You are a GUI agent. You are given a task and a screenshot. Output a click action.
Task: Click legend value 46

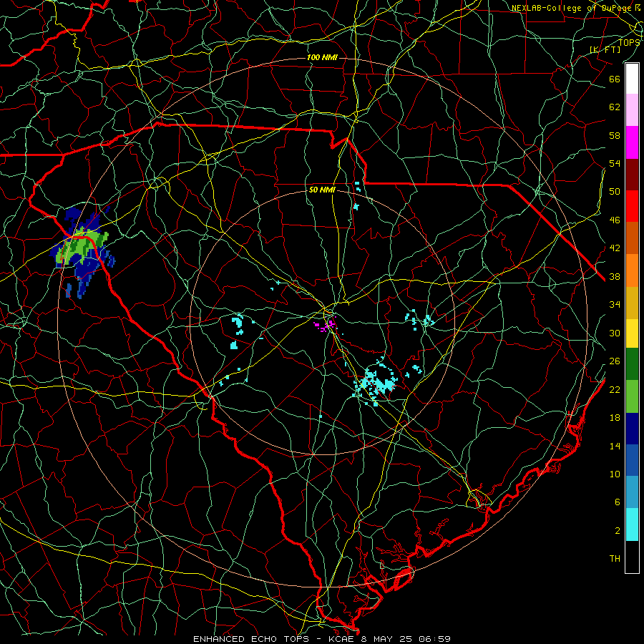coord(615,220)
